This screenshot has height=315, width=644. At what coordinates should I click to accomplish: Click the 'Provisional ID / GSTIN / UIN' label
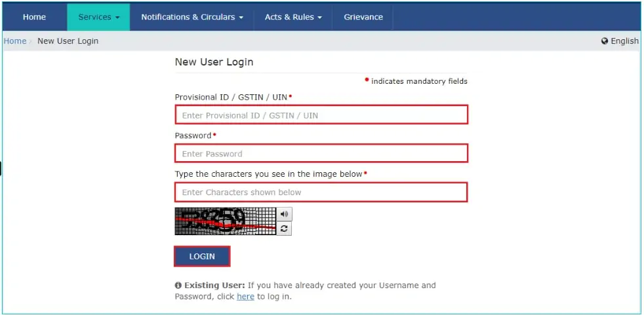[231, 97]
